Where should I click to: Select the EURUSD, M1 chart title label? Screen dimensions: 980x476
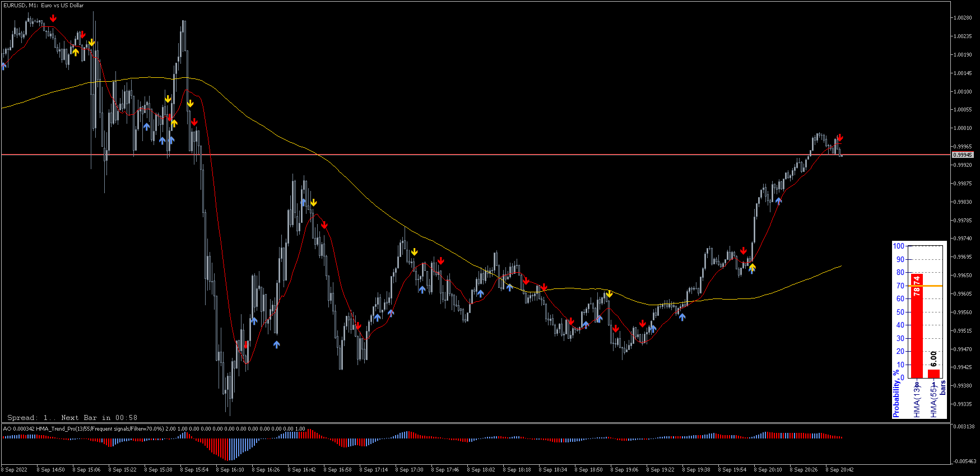pyautogui.click(x=44, y=6)
